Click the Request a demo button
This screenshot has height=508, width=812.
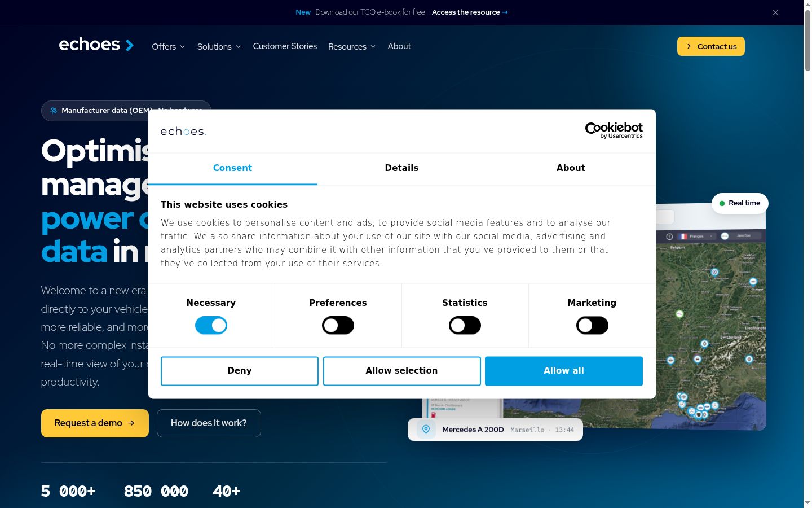[95, 423]
